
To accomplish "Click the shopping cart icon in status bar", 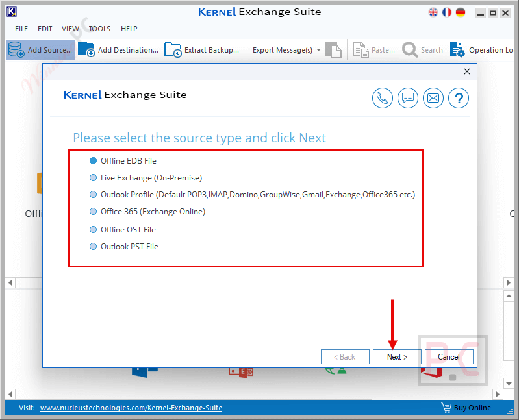I will (446, 408).
